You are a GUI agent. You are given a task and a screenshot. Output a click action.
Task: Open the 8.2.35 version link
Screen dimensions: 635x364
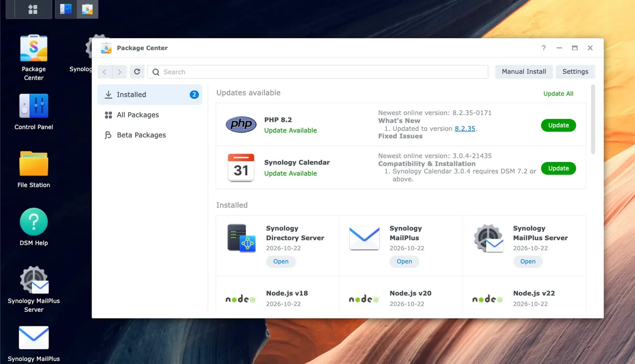[x=465, y=129]
